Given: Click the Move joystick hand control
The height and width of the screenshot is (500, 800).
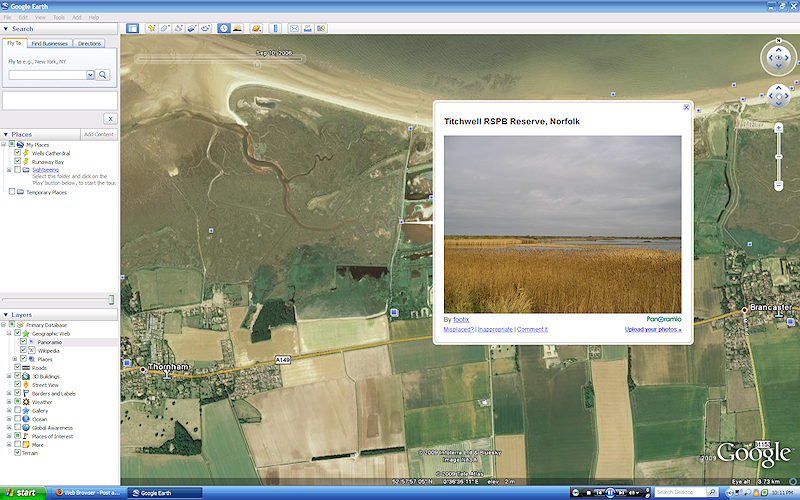Looking at the screenshot, I should coord(779,95).
